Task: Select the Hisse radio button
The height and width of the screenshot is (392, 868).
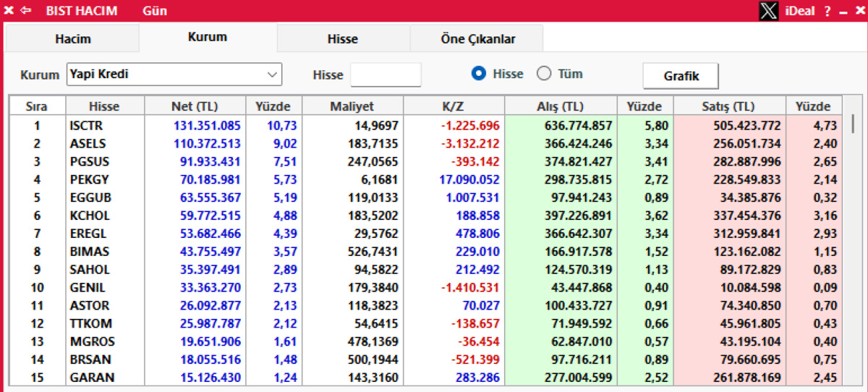Action: [478, 74]
